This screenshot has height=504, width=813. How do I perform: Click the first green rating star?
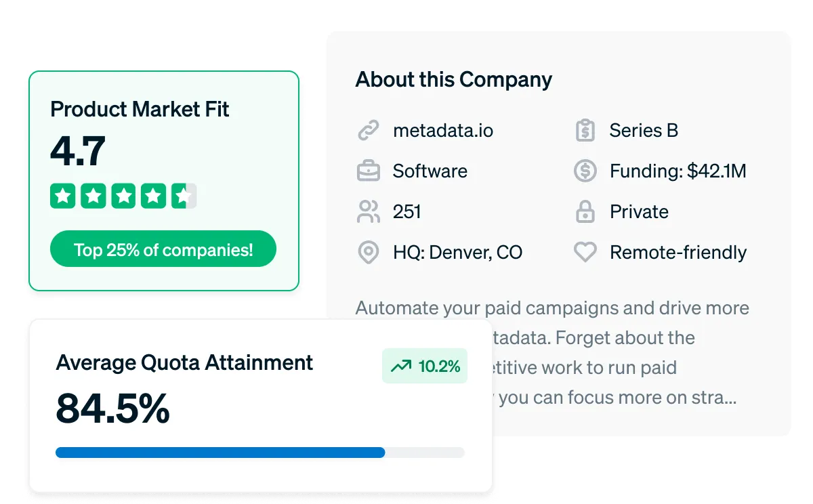point(62,196)
